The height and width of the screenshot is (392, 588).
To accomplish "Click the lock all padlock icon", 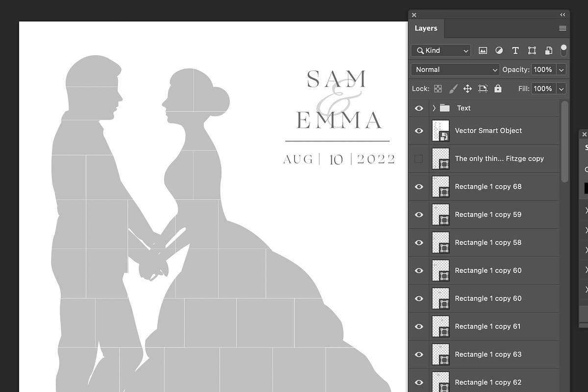I will point(498,89).
